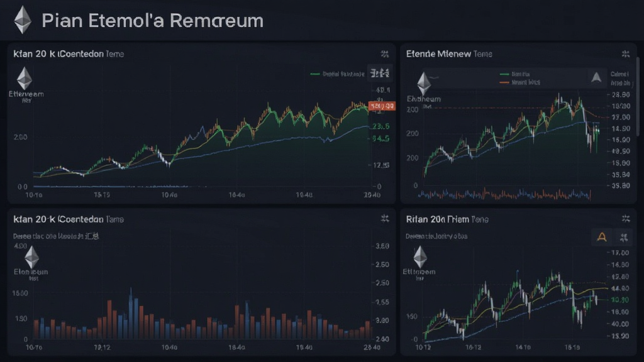Image resolution: width=644 pixels, height=362 pixels.
Task: Expand the 'Ritan 20a Fiiam' panel
Action: tap(626, 219)
